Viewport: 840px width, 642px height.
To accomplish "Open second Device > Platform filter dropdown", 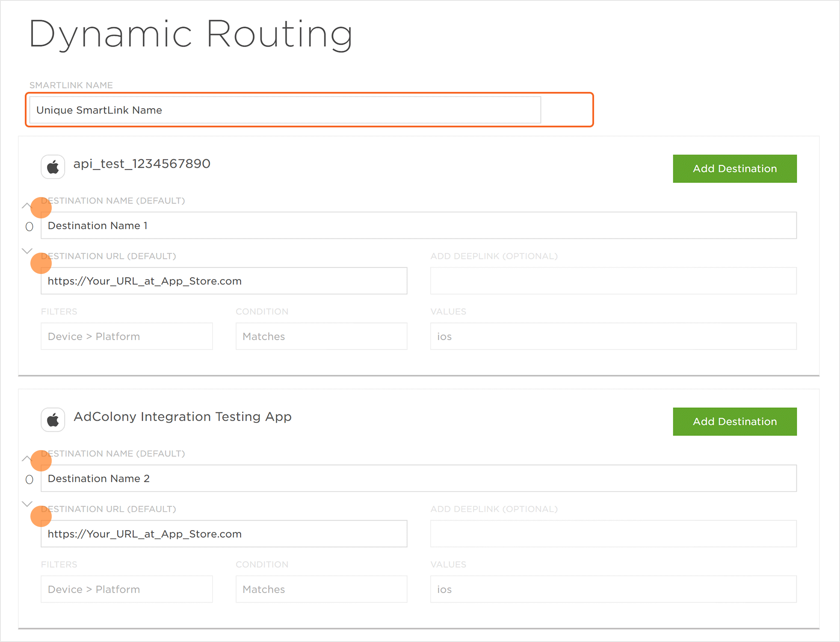I will tap(127, 589).
